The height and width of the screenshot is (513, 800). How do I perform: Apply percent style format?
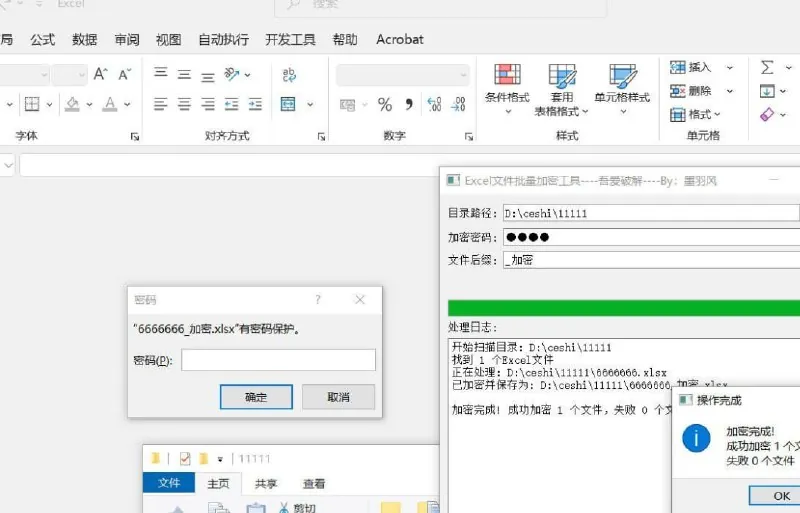pyautogui.click(x=385, y=105)
